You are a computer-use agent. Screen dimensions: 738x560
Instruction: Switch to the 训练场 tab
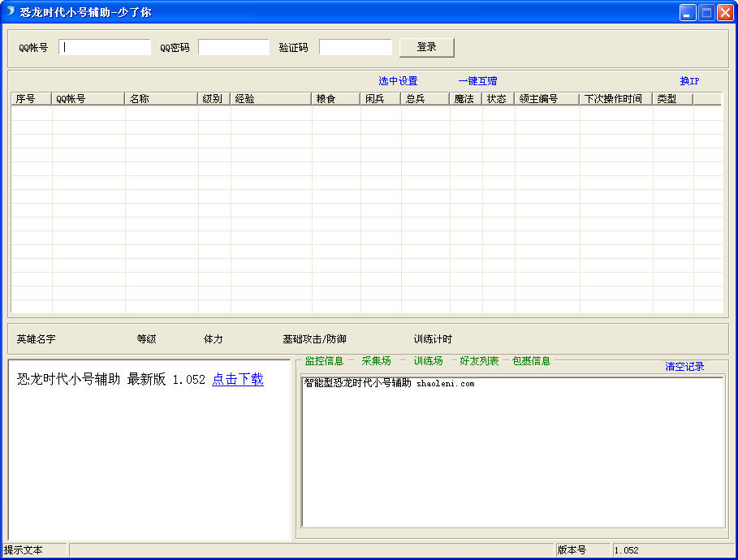tap(428, 361)
